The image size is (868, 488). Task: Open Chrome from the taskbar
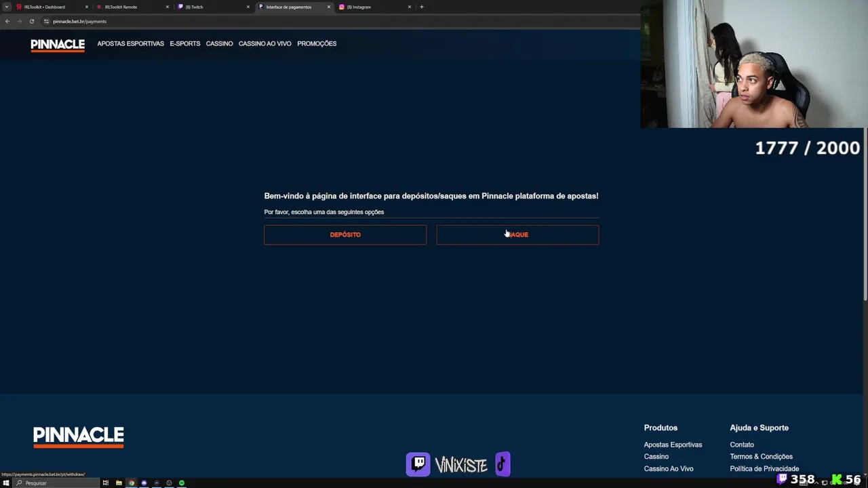click(x=132, y=483)
